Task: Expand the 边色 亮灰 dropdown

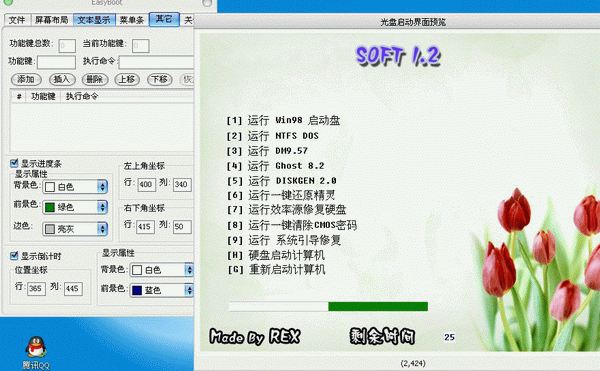Action: pos(102,229)
